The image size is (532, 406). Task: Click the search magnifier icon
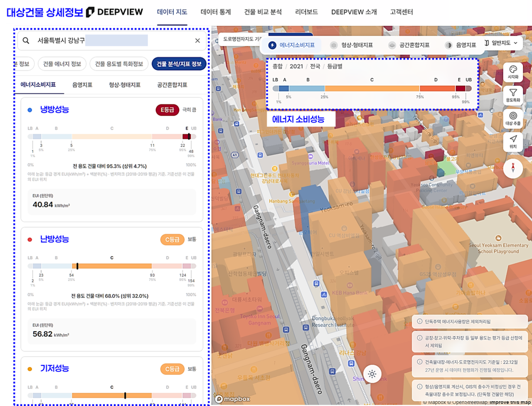(26, 40)
